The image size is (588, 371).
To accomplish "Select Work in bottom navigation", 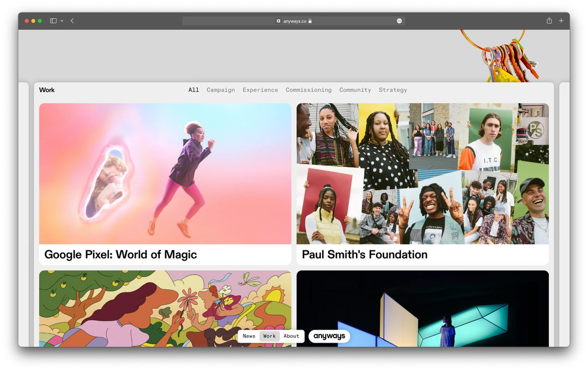I will (x=269, y=336).
